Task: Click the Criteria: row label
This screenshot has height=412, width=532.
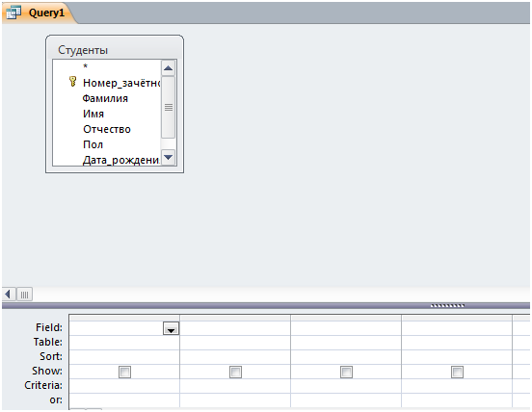Action: tap(43, 386)
